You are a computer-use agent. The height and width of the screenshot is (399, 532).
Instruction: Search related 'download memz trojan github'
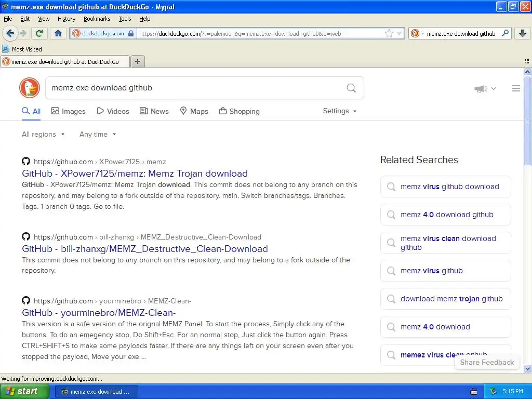point(445,299)
